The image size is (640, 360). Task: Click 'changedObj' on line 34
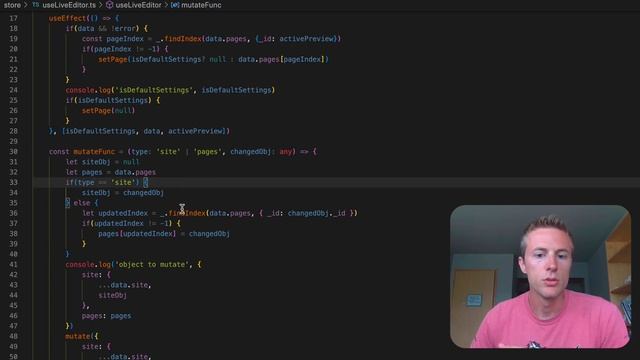pyautogui.click(x=143, y=193)
